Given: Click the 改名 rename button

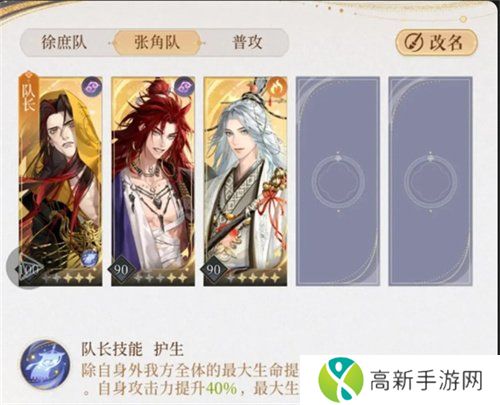Looking at the screenshot, I should click(437, 42).
